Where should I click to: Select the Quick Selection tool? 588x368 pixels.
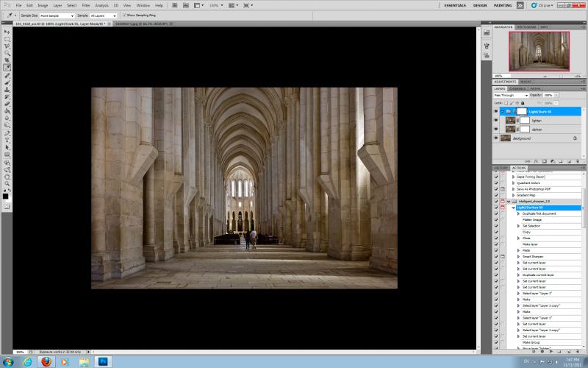point(7,54)
